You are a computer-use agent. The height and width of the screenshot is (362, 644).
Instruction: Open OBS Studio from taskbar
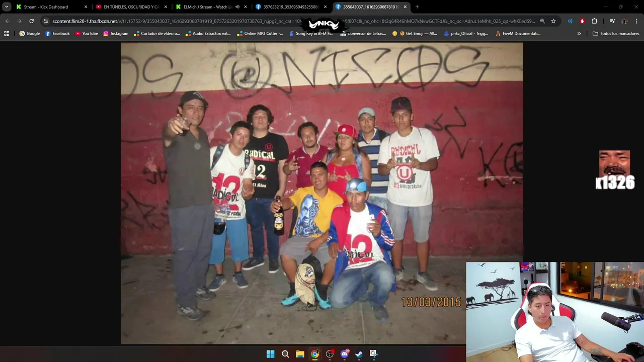tap(330, 354)
